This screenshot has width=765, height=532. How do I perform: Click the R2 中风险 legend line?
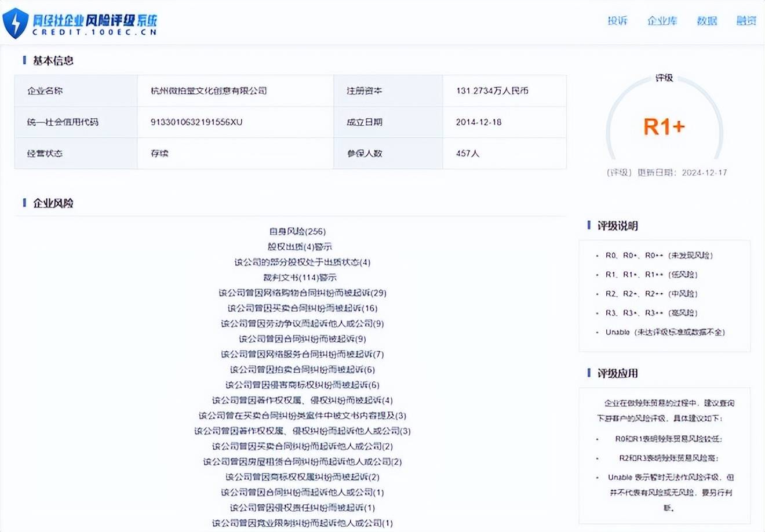651,294
